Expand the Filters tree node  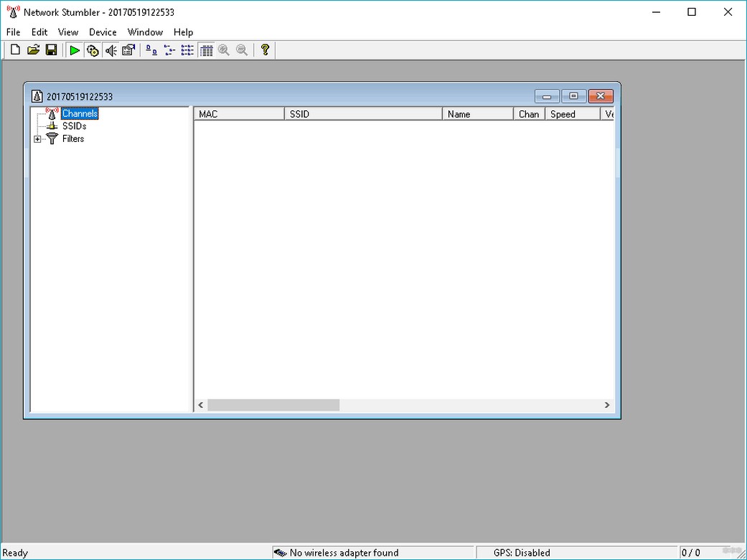click(x=37, y=140)
